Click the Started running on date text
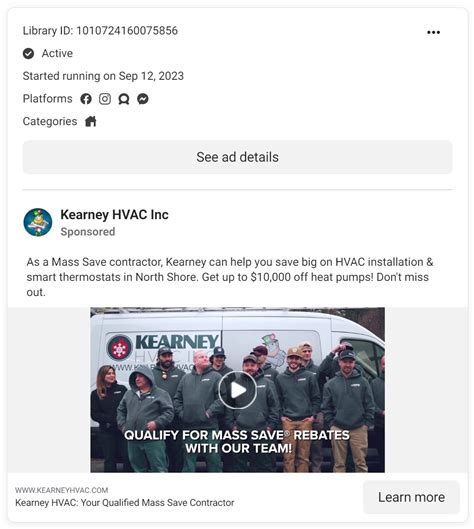 (103, 76)
